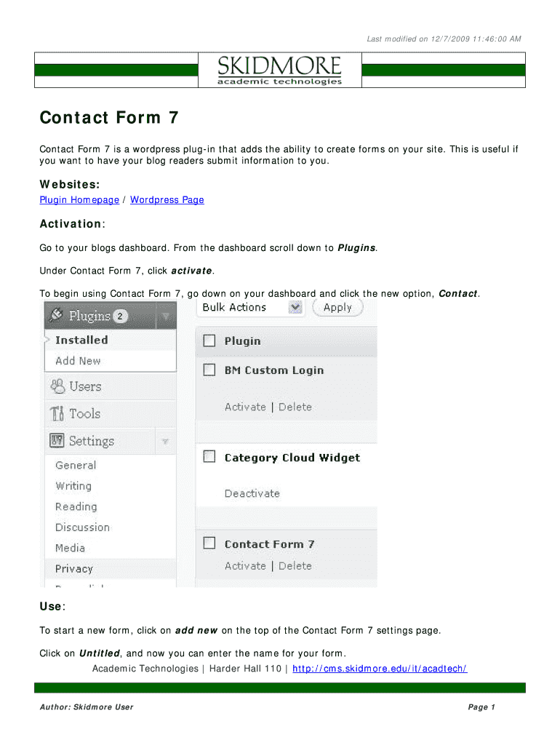Open the cms.skidmore.edu footer link
The height and width of the screenshot is (745, 560).
pos(379,669)
